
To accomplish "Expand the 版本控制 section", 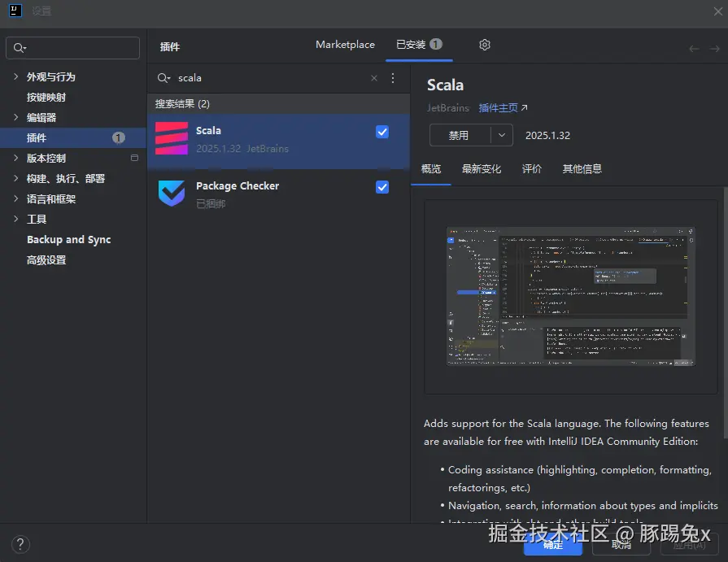I will click(x=15, y=158).
